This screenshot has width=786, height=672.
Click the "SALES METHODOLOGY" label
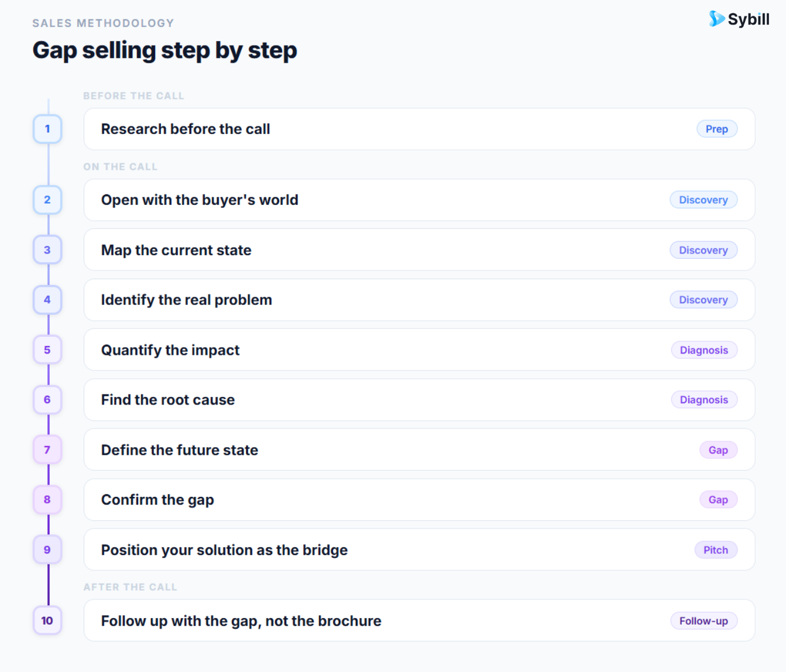(103, 23)
